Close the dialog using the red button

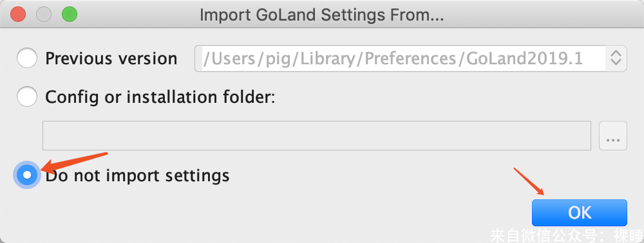click(x=18, y=15)
